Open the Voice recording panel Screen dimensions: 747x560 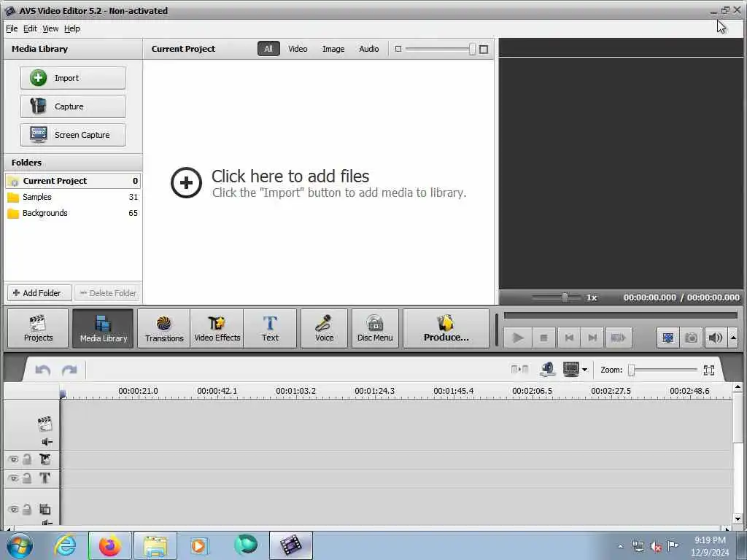point(324,329)
